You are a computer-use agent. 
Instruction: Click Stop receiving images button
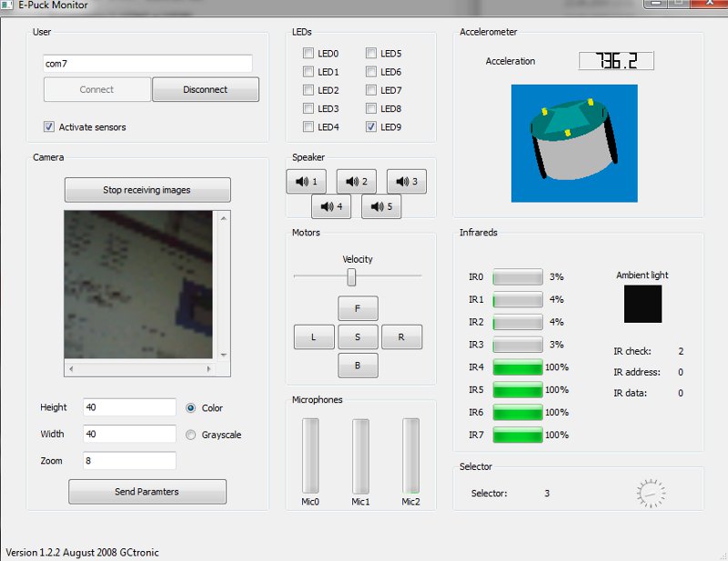pos(147,190)
